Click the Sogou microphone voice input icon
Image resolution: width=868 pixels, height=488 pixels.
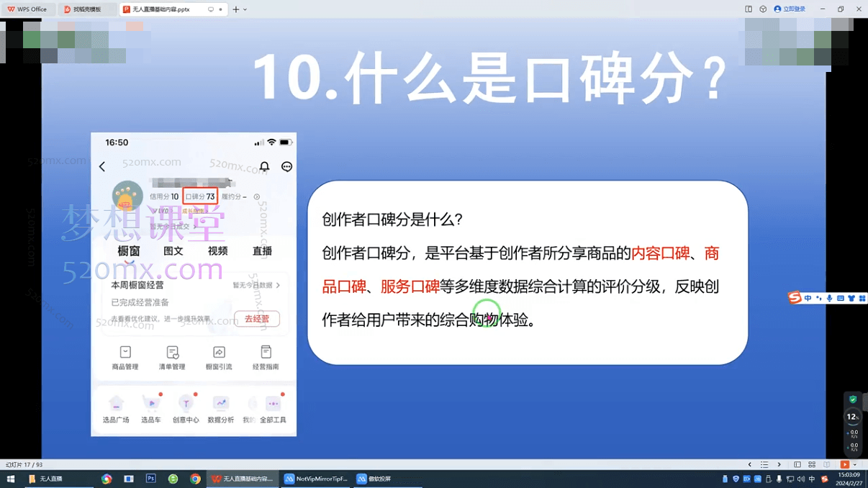[830, 297]
